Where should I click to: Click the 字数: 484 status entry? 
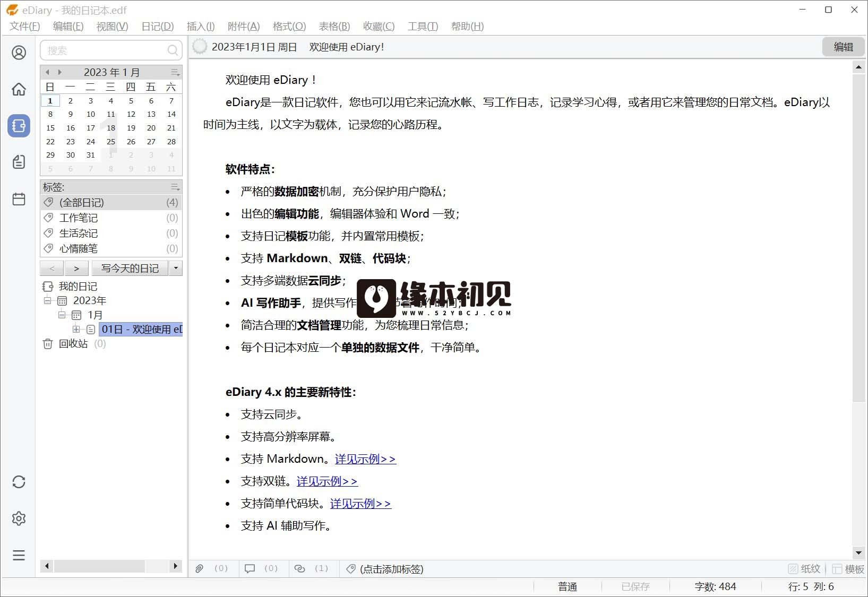point(715,586)
